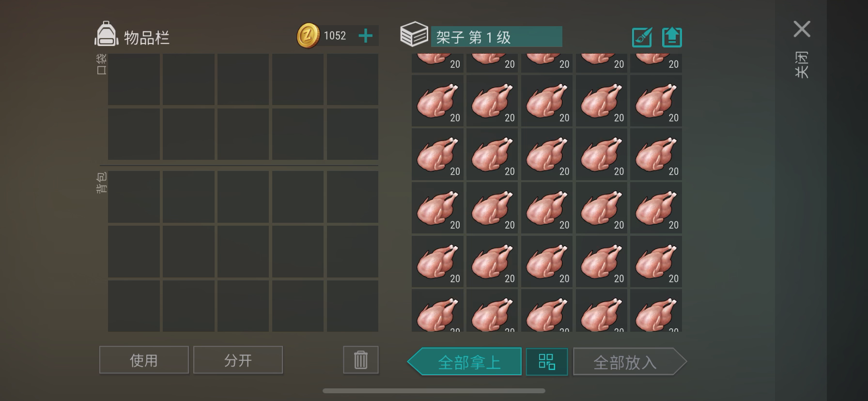This screenshot has height=401, width=868.
Task: Click the shelf upgrade arrow icon
Action: tap(672, 37)
